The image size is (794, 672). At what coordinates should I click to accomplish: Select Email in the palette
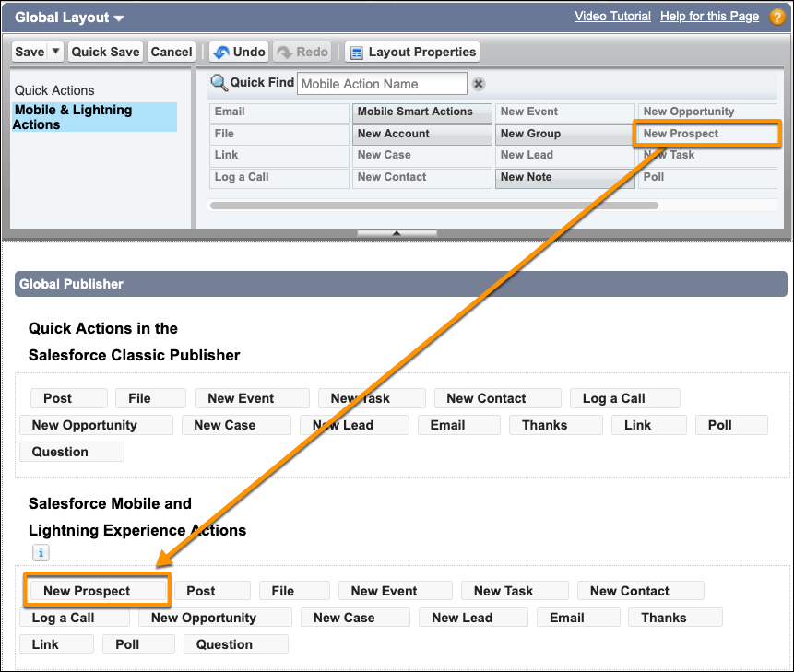pyautogui.click(x=279, y=112)
